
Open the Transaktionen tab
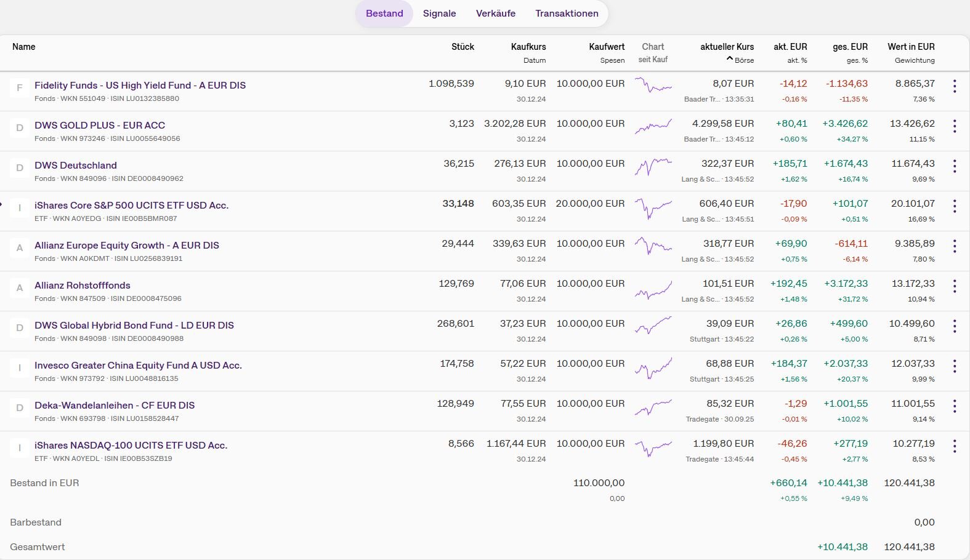[567, 14]
